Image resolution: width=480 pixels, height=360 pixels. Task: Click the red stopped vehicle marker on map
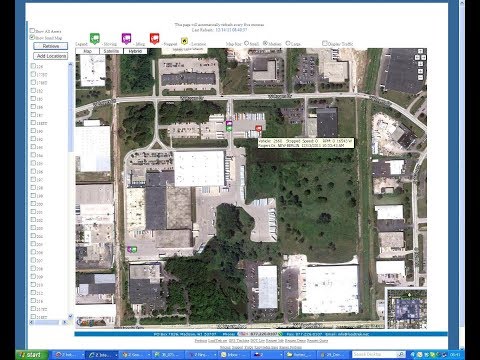(259, 128)
